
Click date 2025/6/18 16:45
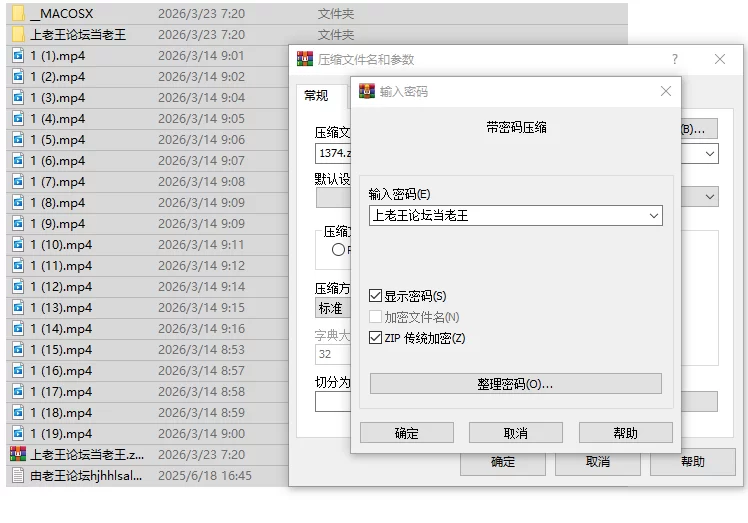(205, 475)
